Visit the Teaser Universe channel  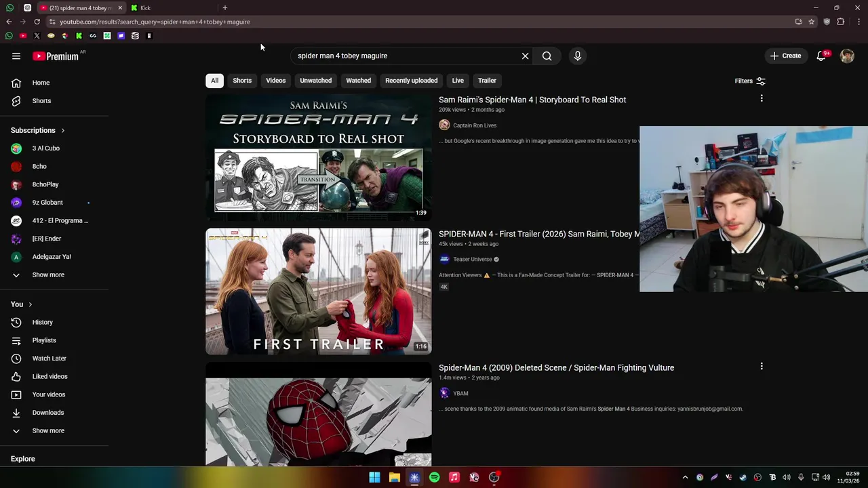(473, 260)
